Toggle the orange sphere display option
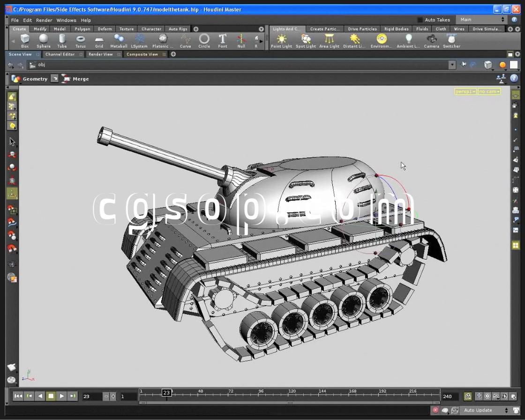The height and width of the screenshot is (420, 525). [502, 65]
